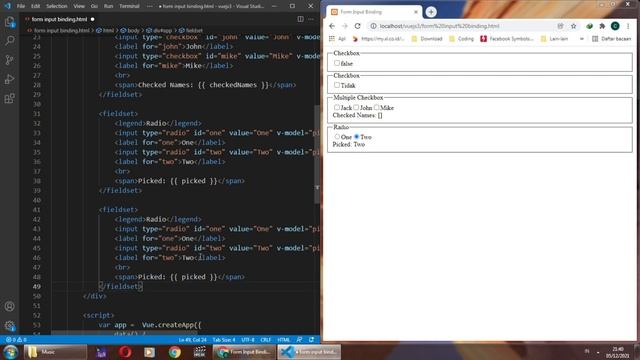Open the Search view in VS Code
Screen dimensions: 640x360
coord(9,40)
